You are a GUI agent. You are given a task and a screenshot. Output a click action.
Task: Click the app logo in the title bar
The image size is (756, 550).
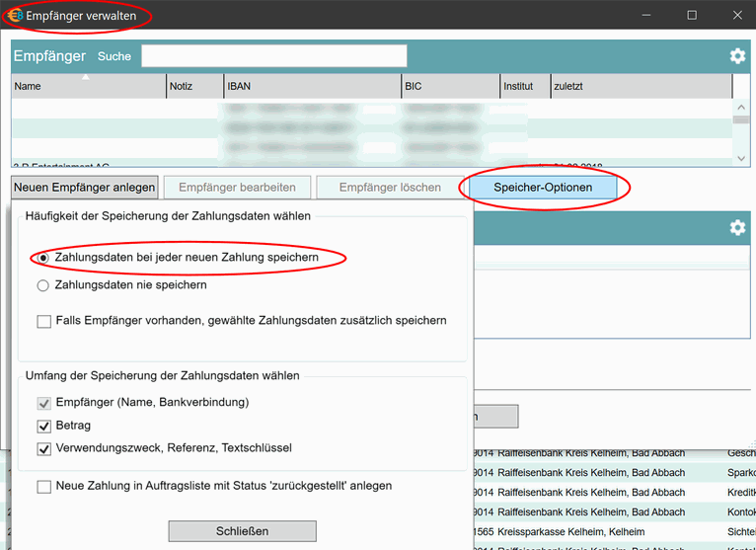15,16
